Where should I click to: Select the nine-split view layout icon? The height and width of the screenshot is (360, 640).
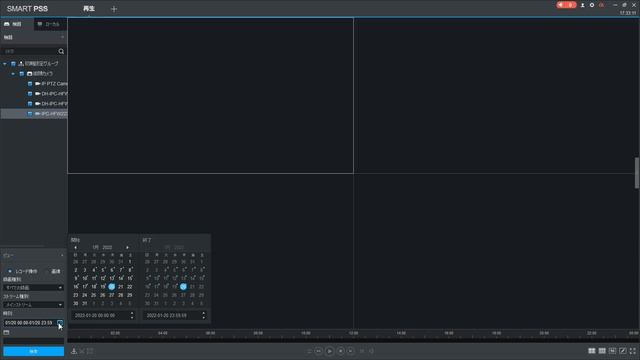602,351
